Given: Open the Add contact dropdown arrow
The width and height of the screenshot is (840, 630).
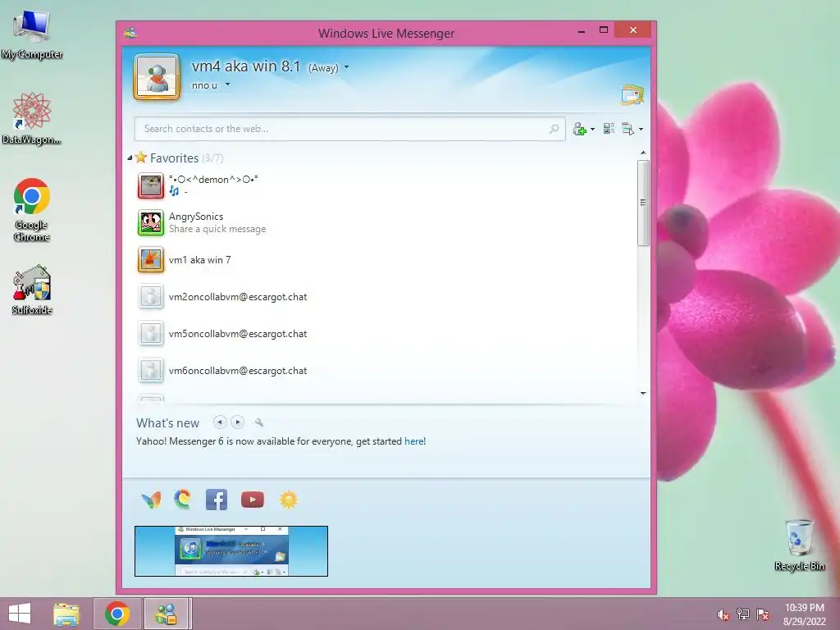Looking at the screenshot, I should 592,129.
